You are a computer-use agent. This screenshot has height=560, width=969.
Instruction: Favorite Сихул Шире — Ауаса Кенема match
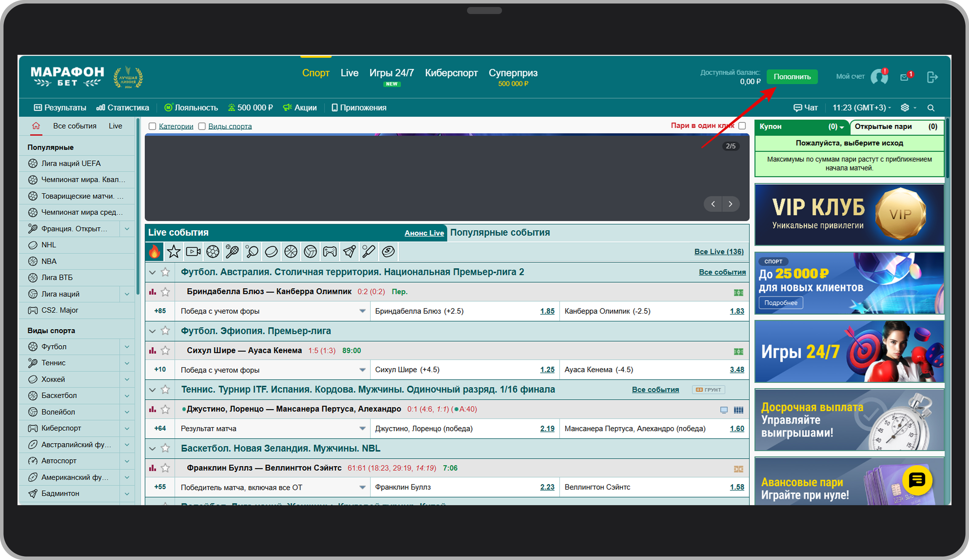click(165, 351)
